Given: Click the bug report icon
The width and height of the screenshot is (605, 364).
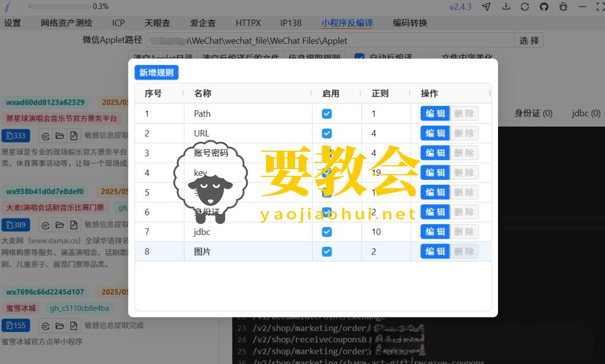Looking at the screenshot, I should pos(564,7).
